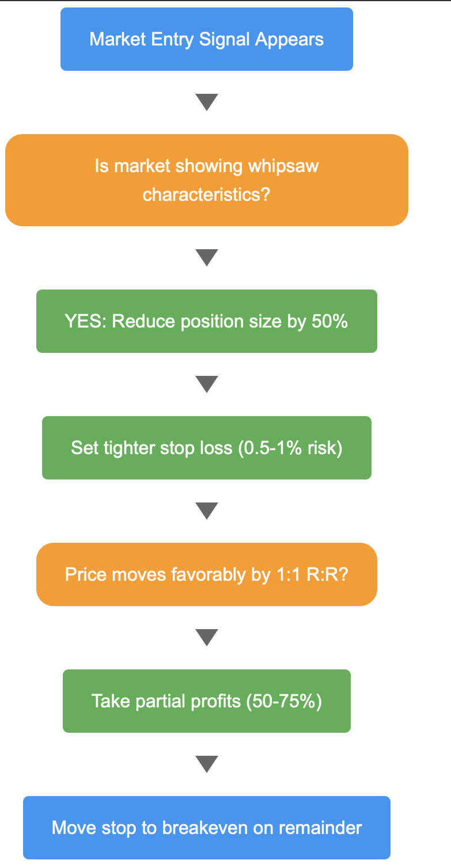Image resolution: width=451 pixels, height=868 pixels.
Task: Select the YES: Reduce position size by 50% box
Action: (x=207, y=321)
